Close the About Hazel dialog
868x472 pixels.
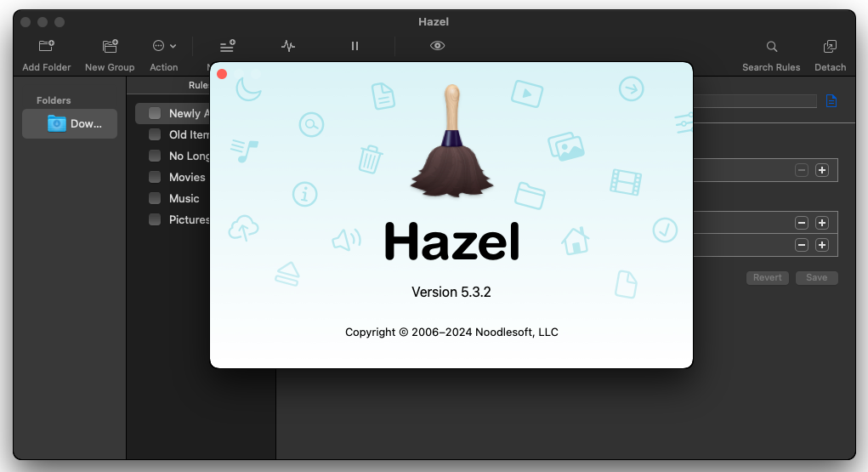222,74
